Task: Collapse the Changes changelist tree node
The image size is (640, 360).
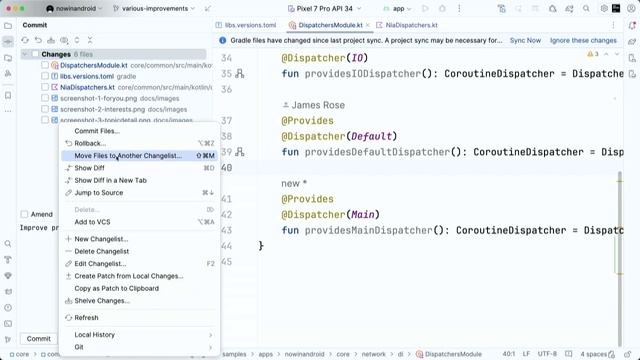Action: point(25,54)
